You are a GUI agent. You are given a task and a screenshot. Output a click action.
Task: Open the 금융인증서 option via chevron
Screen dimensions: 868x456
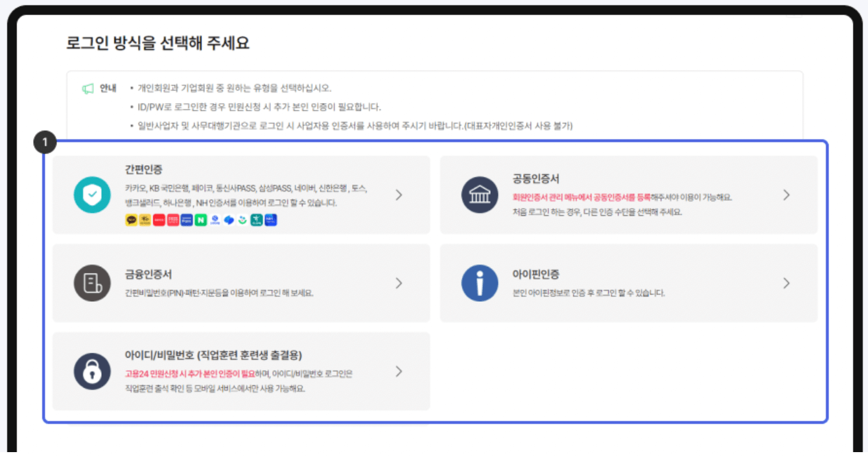pos(399,282)
